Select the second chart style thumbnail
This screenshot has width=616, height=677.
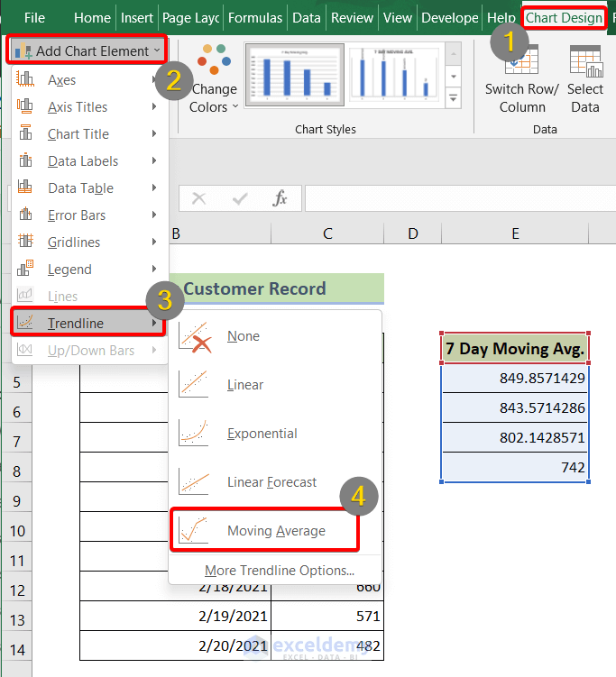[394, 74]
